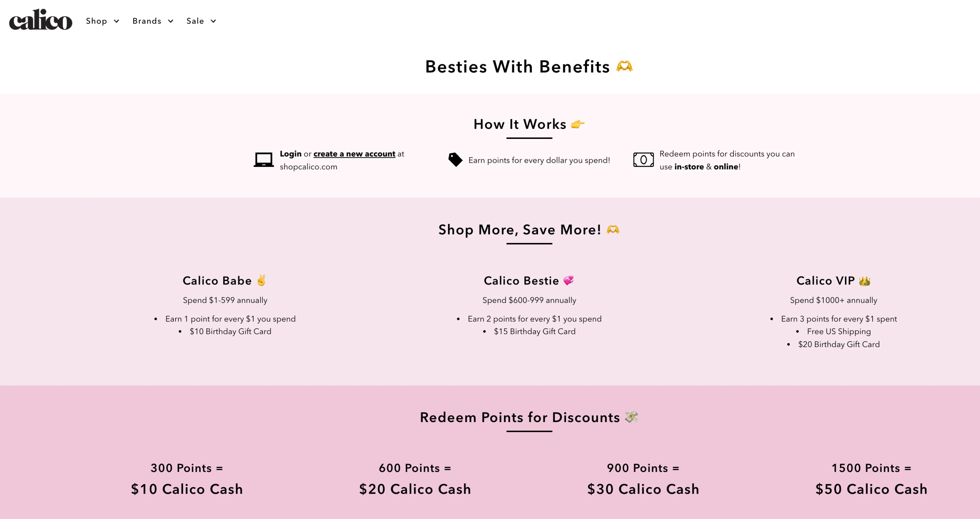This screenshot has height=519, width=980.
Task: Expand the Brands dropdown
Action: pyautogui.click(x=153, y=21)
